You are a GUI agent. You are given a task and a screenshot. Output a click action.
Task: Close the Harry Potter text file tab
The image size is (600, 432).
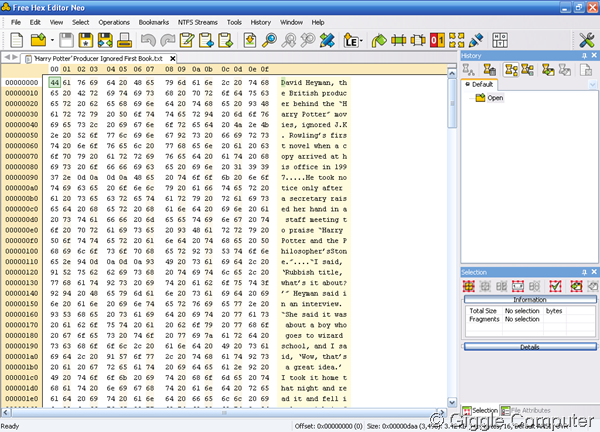[x=173, y=59]
